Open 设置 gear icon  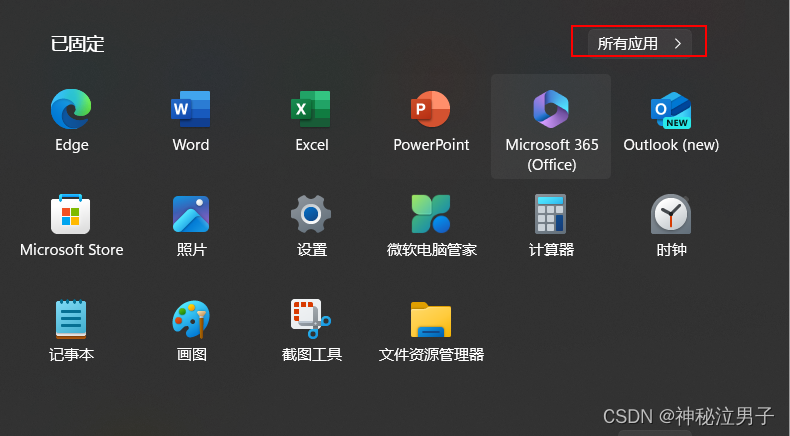(311, 214)
